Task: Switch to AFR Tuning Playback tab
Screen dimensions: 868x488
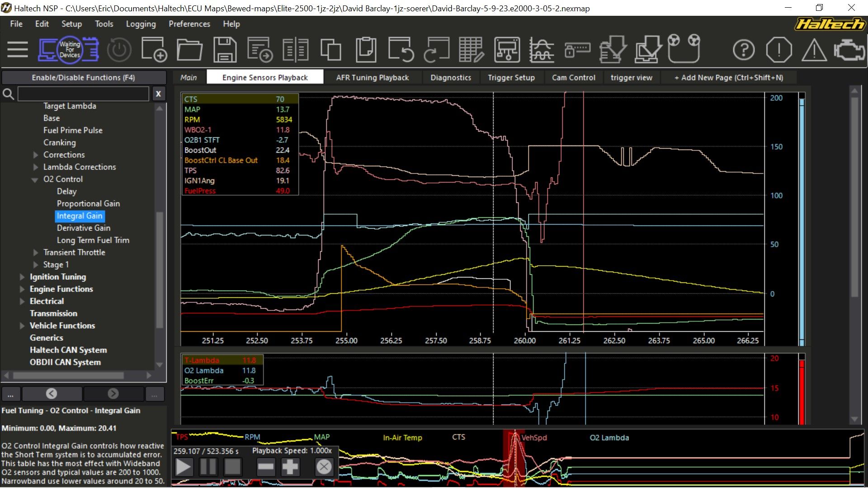Action: 372,78
